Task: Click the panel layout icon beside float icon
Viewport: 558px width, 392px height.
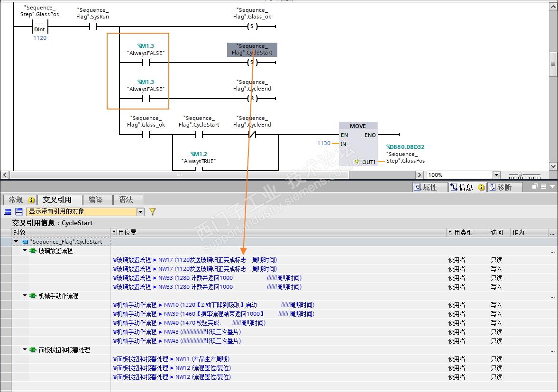Action: 543,186
